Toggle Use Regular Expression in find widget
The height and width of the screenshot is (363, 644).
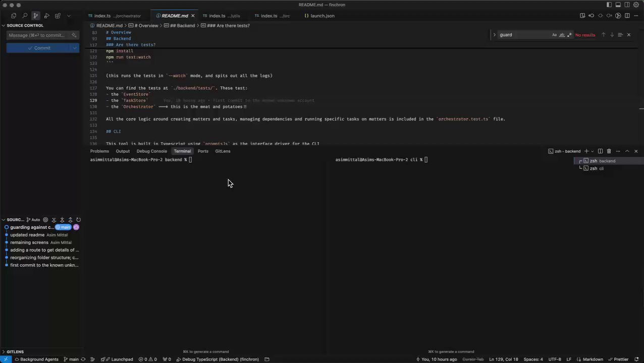coord(569,35)
